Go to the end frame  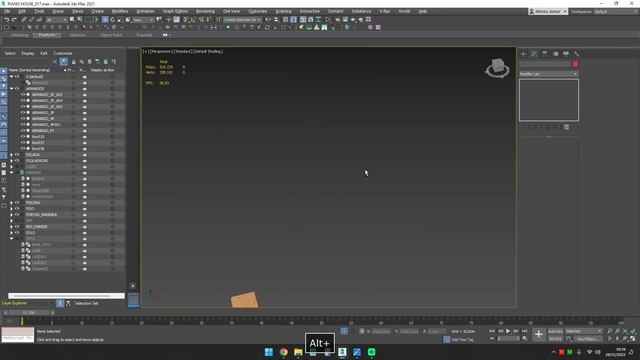tap(524, 331)
